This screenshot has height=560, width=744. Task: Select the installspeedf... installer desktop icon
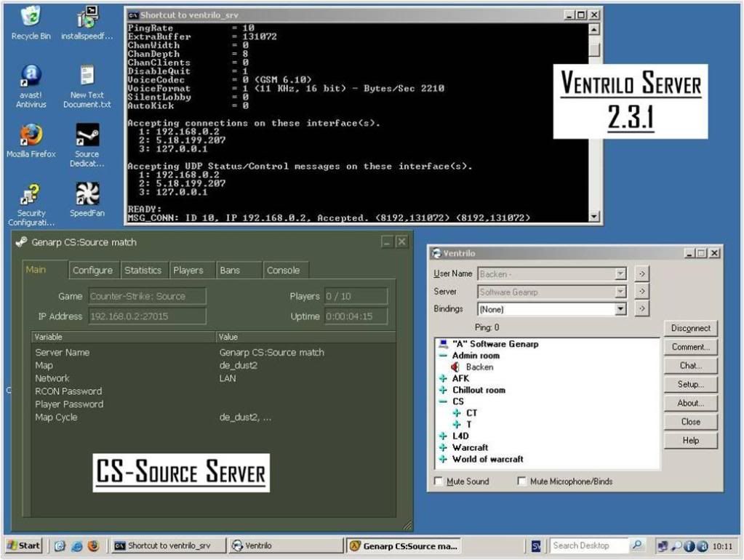click(x=87, y=23)
